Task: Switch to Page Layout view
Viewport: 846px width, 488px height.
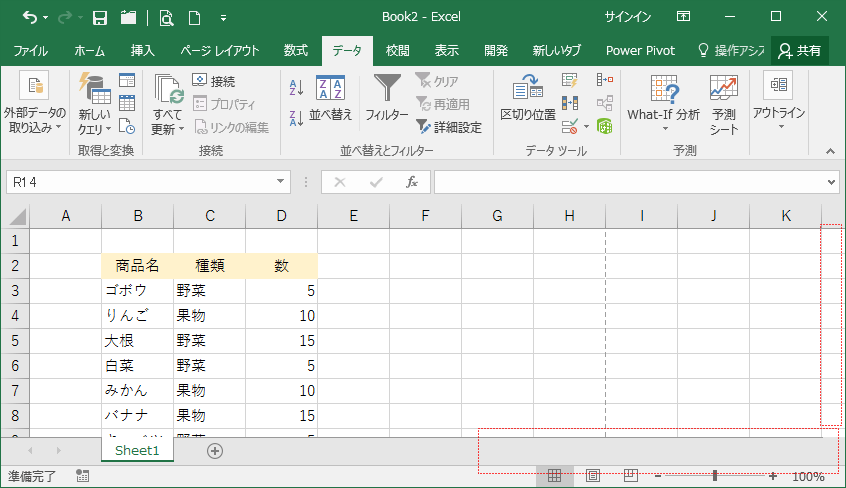Action: coord(592,476)
